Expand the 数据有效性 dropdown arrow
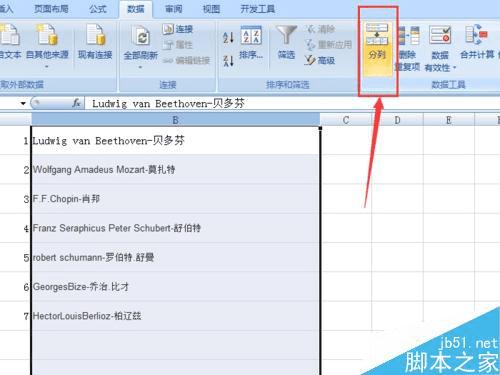This screenshot has height=375, width=500. click(454, 68)
